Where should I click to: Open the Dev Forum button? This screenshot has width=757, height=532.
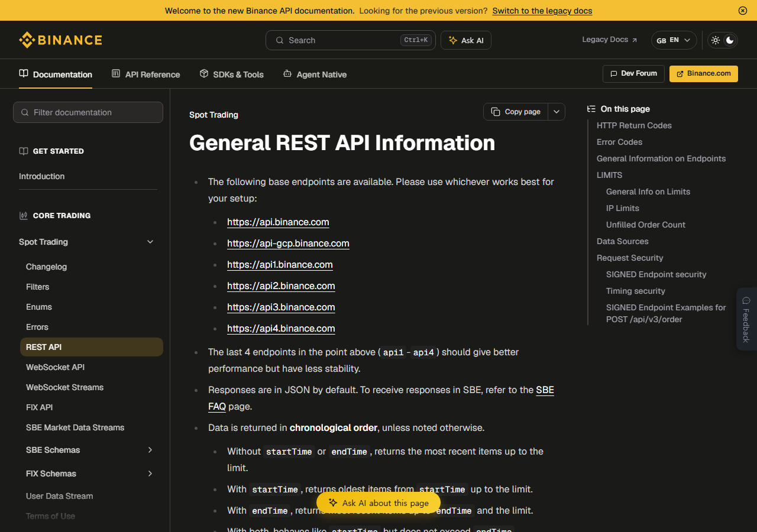(x=633, y=73)
